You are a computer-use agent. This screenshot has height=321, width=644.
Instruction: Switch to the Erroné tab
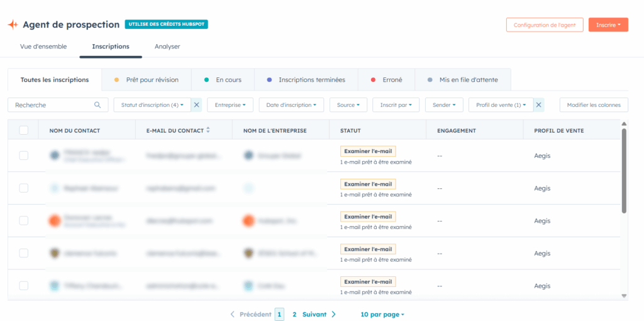coord(387,80)
